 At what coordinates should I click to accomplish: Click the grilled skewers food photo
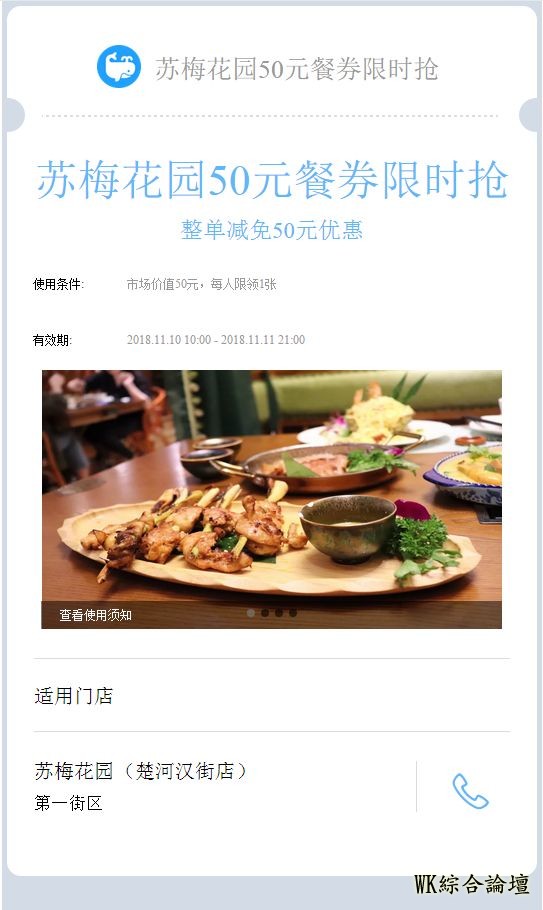pos(272,499)
